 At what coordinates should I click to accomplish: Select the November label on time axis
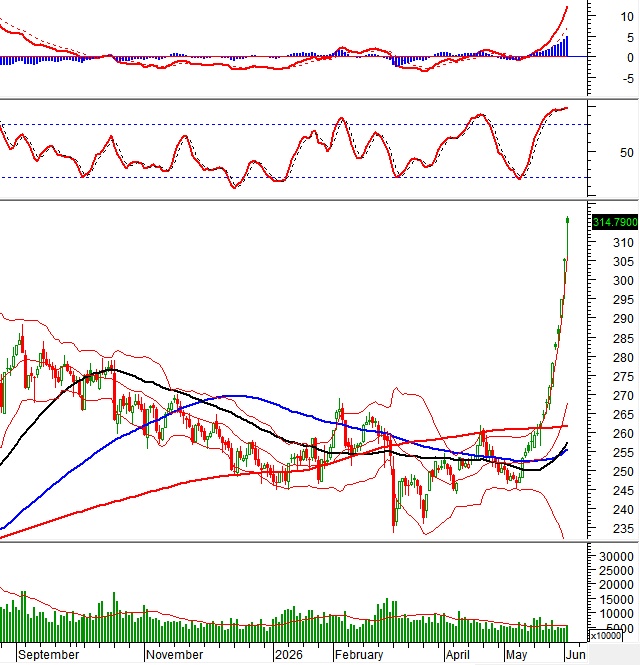coord(174,654)
